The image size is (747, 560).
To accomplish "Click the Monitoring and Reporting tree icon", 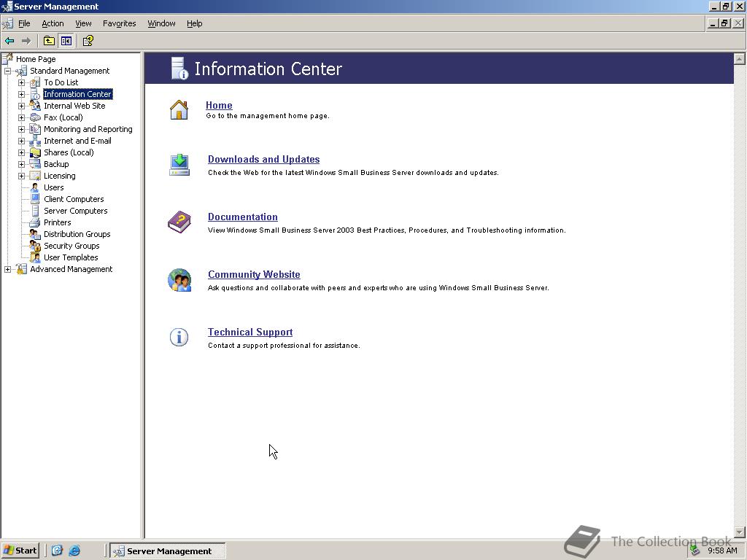I will pyautogui.click(x=35, y=129).
